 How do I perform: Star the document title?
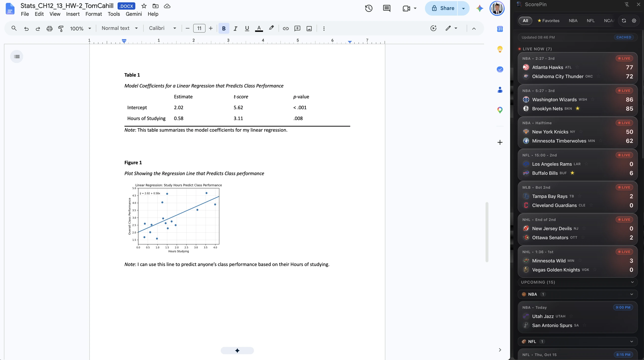pos(144,6)
